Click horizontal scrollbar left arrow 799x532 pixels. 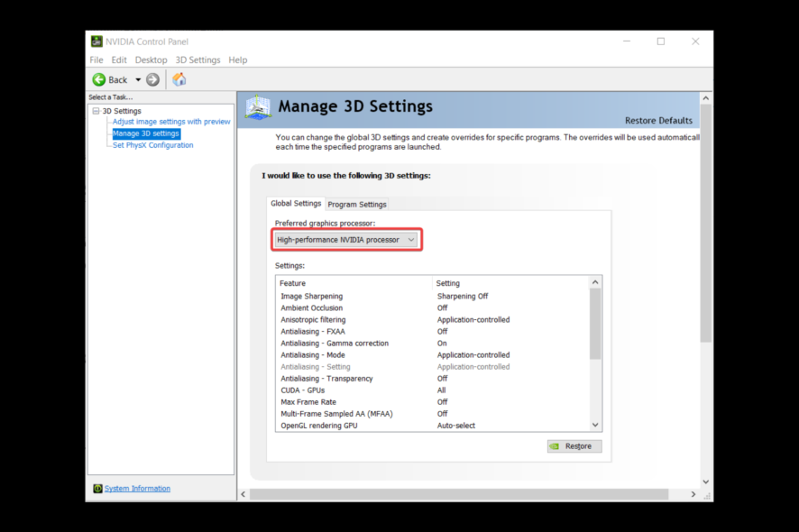tap(243, 494)
